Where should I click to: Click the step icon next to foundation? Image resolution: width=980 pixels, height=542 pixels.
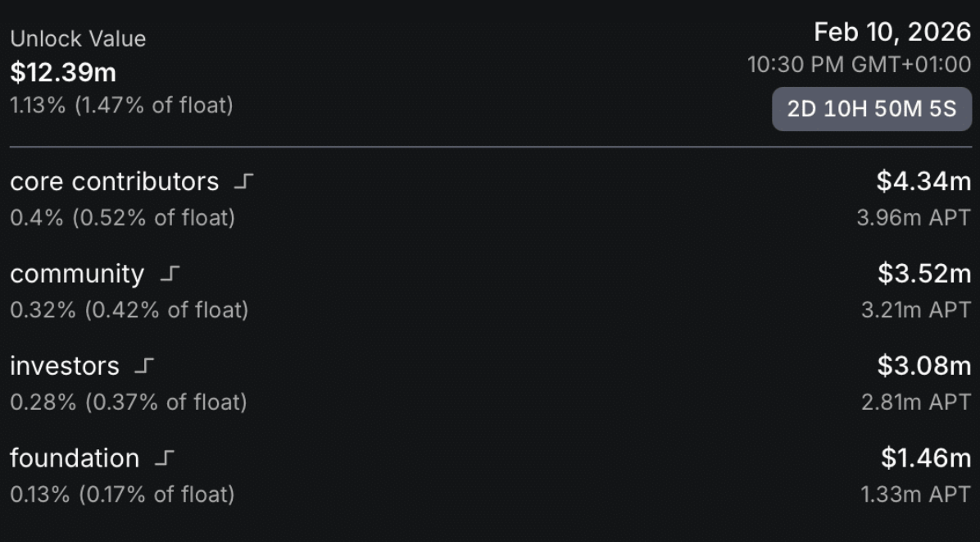[164, 459]
